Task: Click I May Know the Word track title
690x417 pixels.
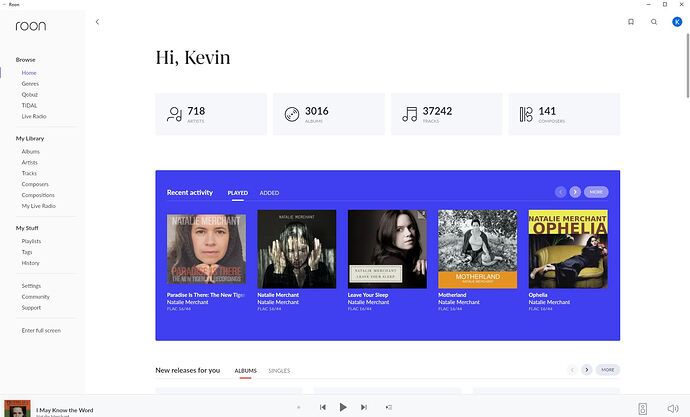Action: pos(65,410)
